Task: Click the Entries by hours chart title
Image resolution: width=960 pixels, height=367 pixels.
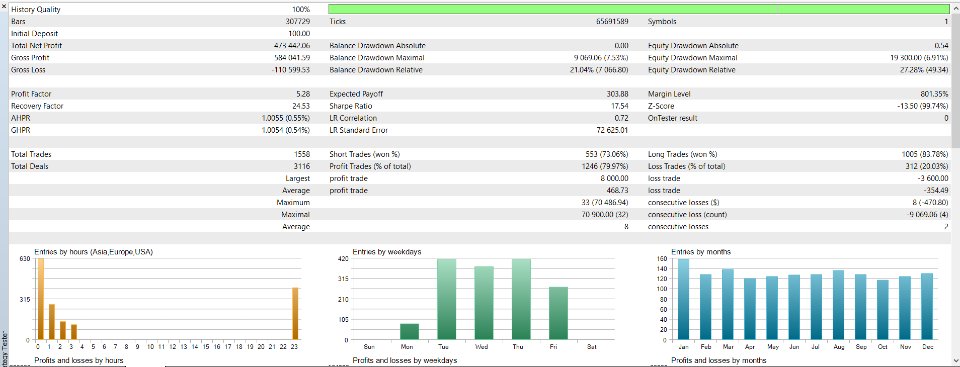Action: tap(93, 252)
